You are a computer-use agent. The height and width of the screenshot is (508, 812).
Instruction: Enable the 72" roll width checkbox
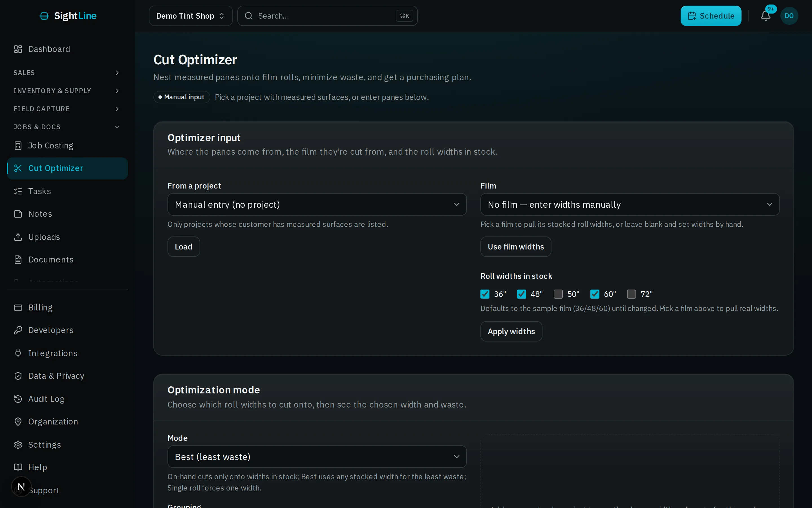(x=632, y=294)
